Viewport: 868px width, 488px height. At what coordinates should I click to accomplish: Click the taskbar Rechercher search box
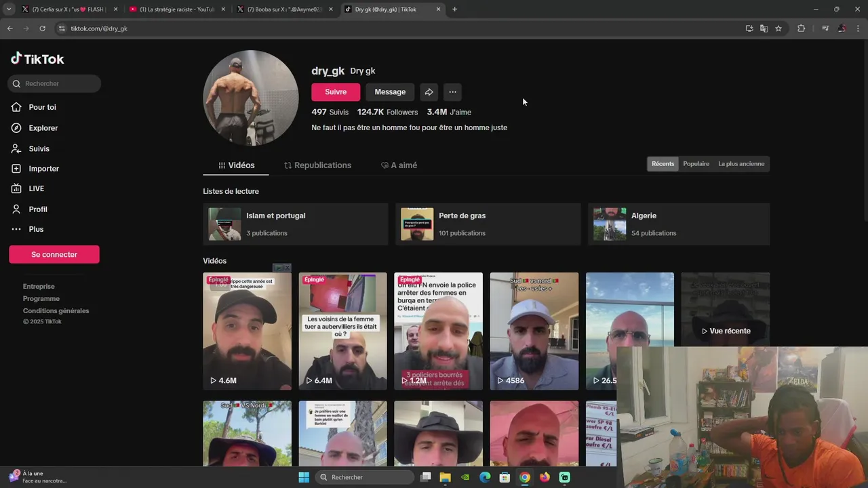click(365, 477)
